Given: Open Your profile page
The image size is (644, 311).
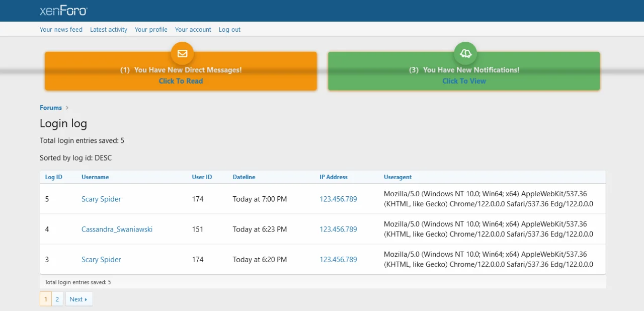Looking at the screenshot, I should [151, 30].
